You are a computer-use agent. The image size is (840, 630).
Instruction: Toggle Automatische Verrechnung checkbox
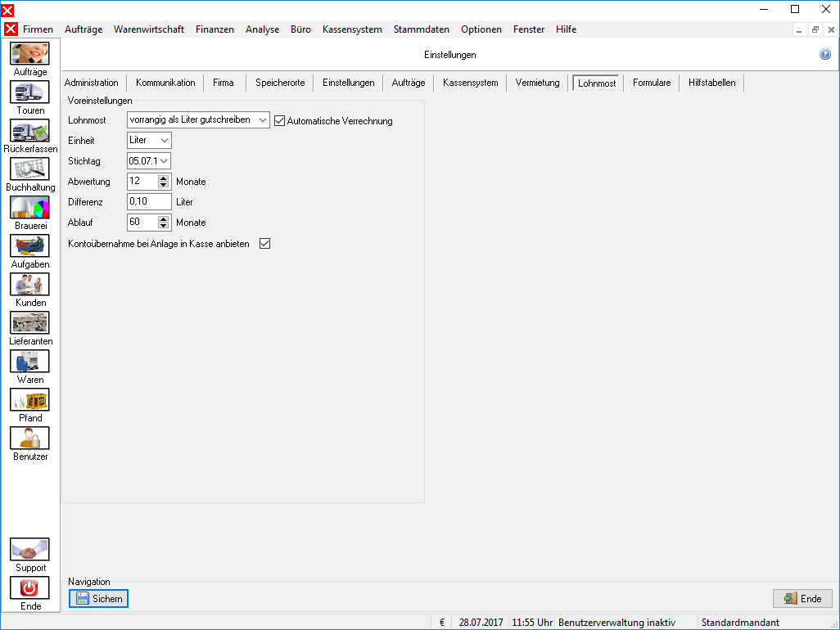279,121
